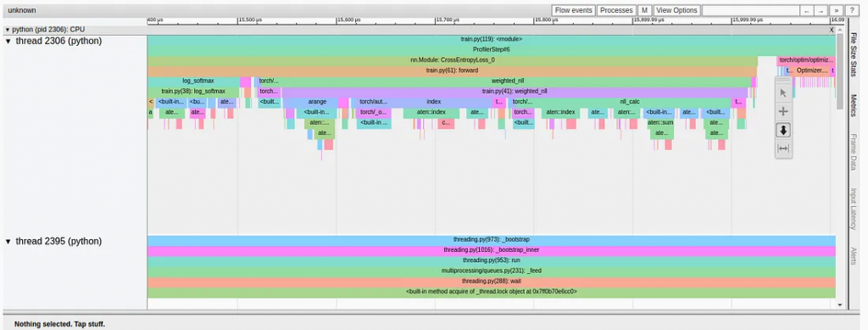The height and width of the screenshot is (330, 868).
Task: Open the Frame Data side tab
Action: click(x=854, y=151)
